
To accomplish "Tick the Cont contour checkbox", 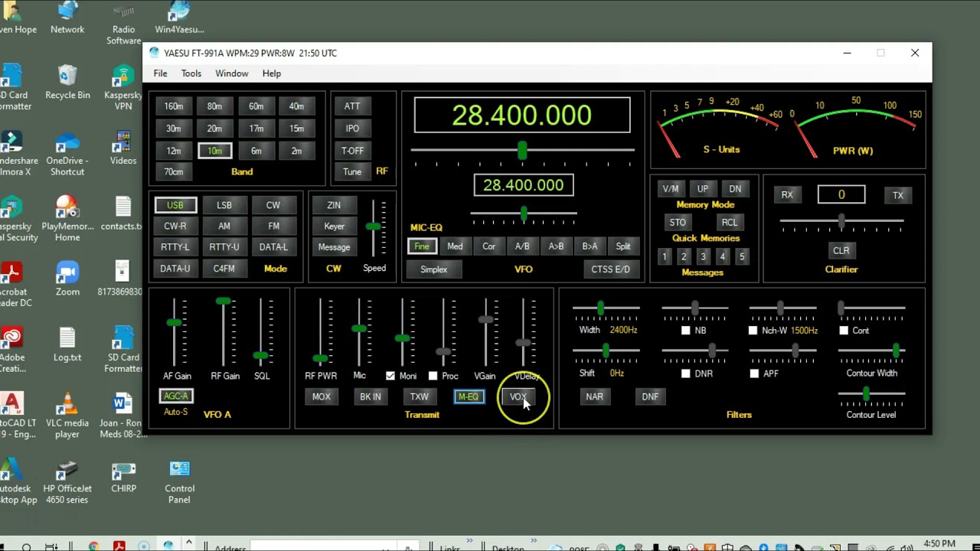I will pyautogui.click(x=844, y=331).
